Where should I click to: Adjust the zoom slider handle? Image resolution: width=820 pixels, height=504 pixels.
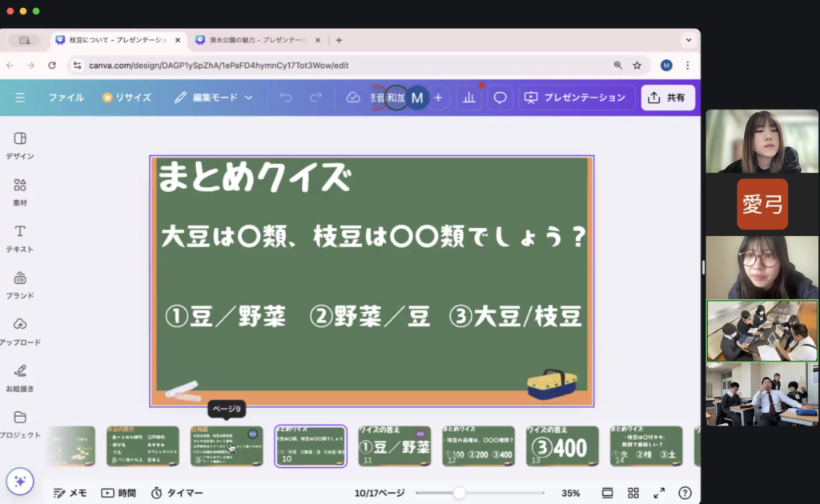point(459,493)
